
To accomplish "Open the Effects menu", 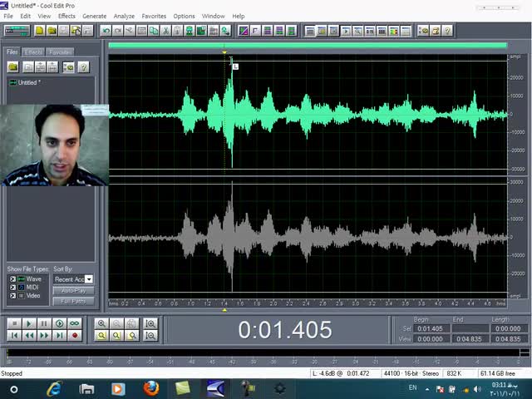I will tap(66, 16).
